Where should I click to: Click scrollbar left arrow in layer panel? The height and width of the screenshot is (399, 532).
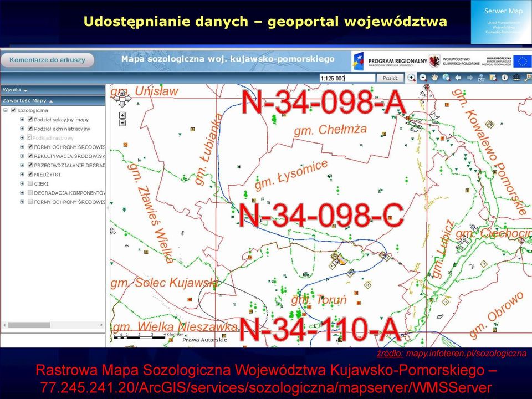point(4,325)
